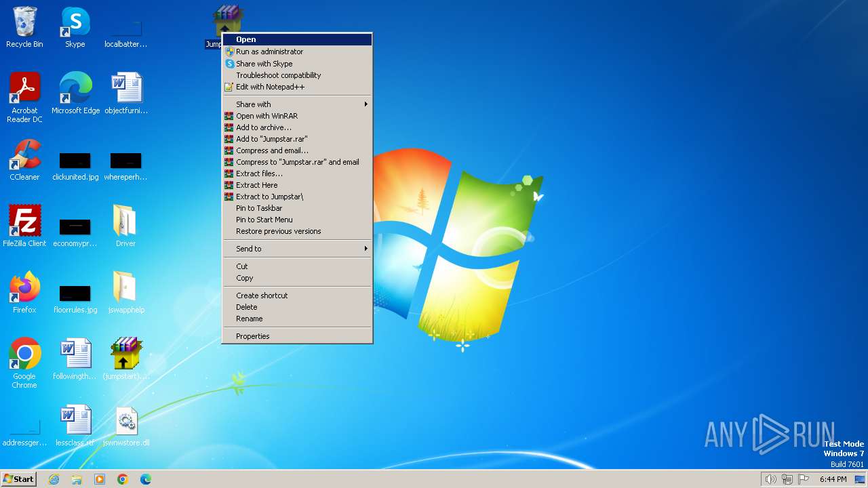Select the jswapphelp folder
Screen dimensions: 868x488
126,293
